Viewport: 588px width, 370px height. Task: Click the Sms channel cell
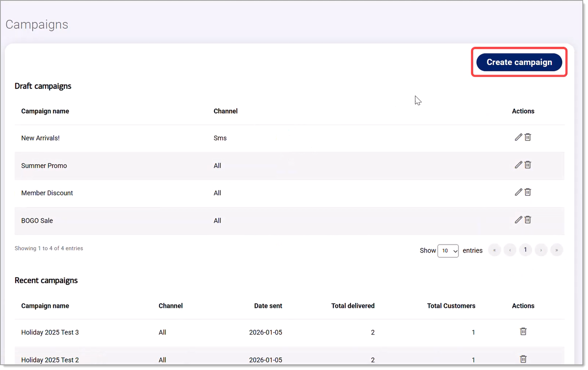click(x=220, y=138)
